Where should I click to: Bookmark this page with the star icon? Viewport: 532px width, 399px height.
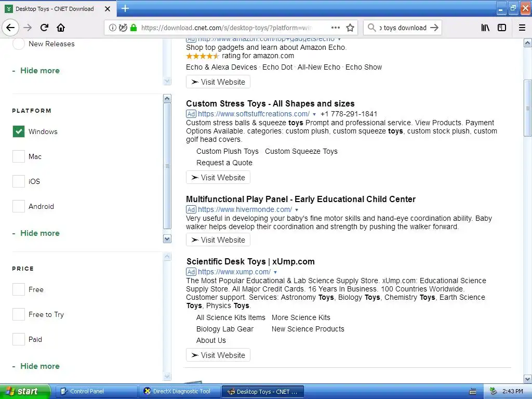coord(350,28)
